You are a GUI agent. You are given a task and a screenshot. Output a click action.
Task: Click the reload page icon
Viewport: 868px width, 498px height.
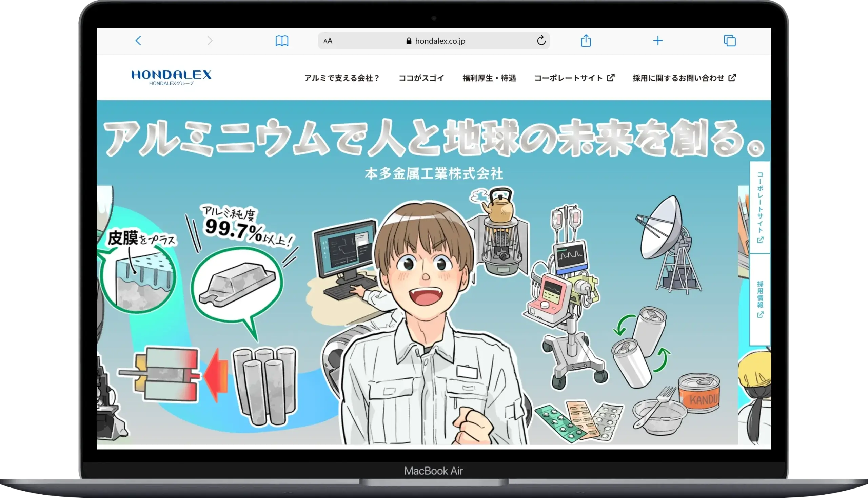[541, 41]
